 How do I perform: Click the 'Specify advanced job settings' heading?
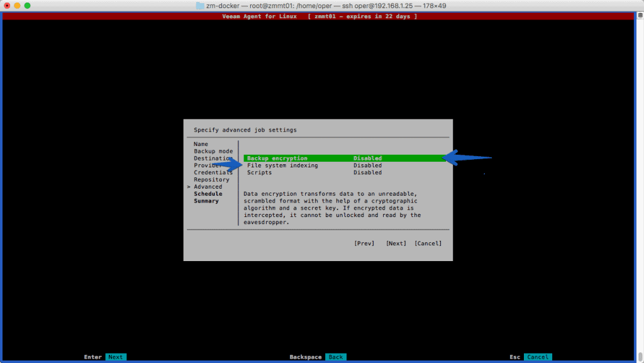(x=245, y=130)
